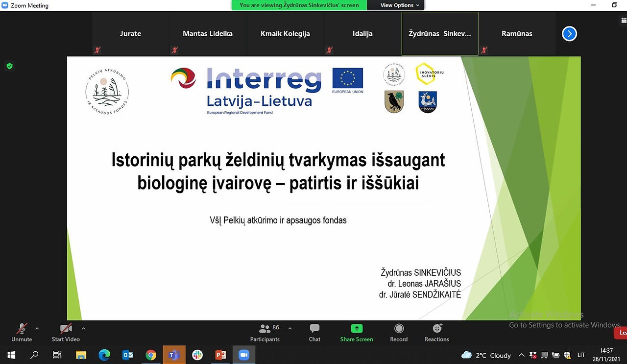627x364 pixels.
Task: Open Outlook from the taskbar
Action: (x=128, y=355)
